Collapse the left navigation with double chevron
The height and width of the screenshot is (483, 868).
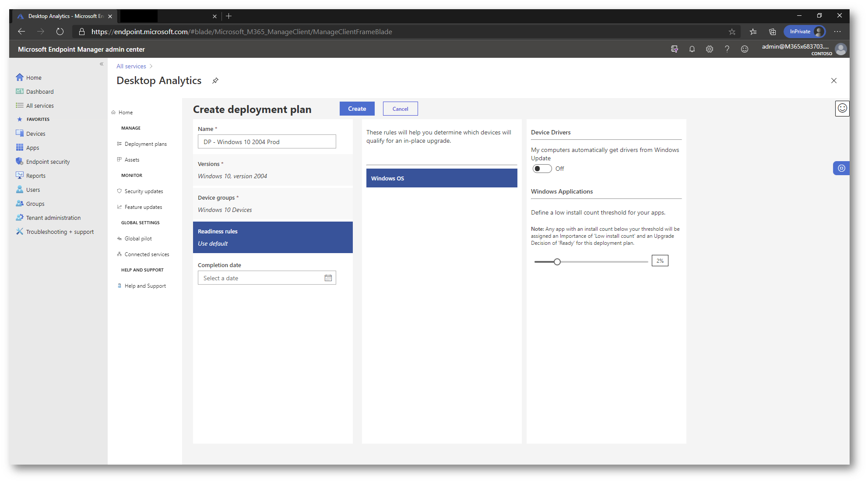click(102, 64)
